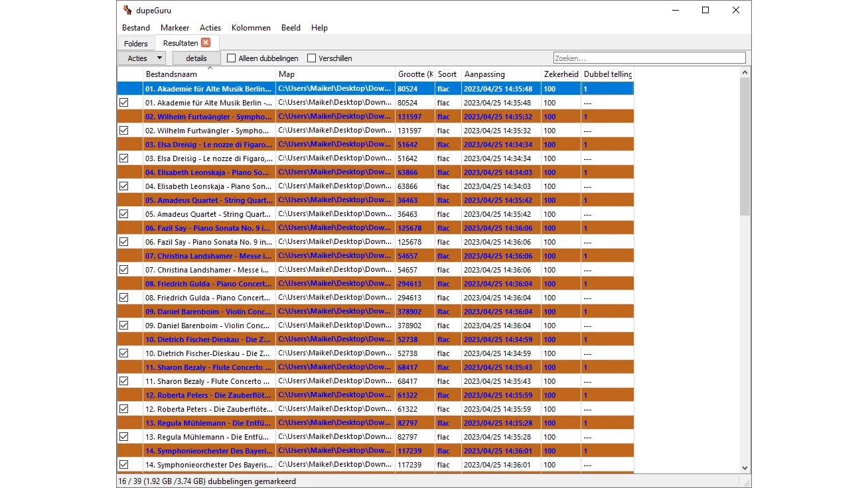The width and height of the screenshot is (868, 488).
Task: Enable the Alleen dubbelingen checkbox
Action: tap(232, 58)
